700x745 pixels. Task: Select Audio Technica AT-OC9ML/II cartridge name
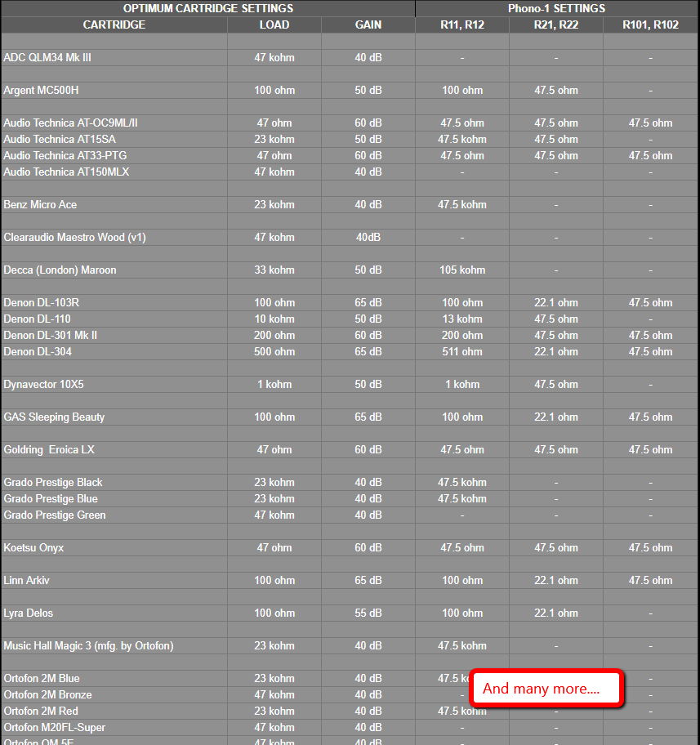70,123
